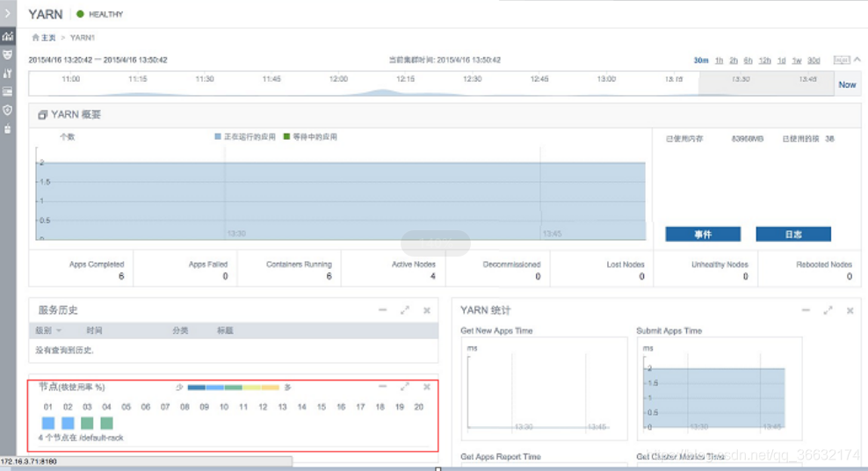Click the node 03 green square
This screenshot has height=471, width=868.
pyautogui.click(x=87, y=424)
